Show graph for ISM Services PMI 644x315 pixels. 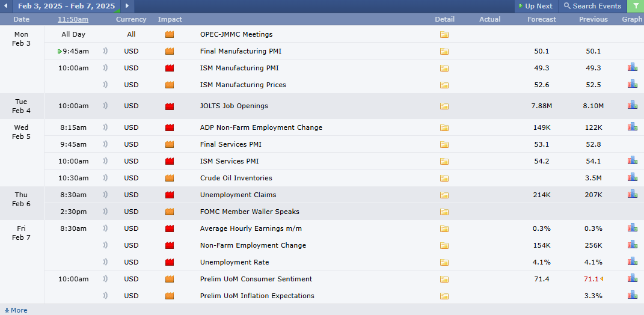(632, 161)
